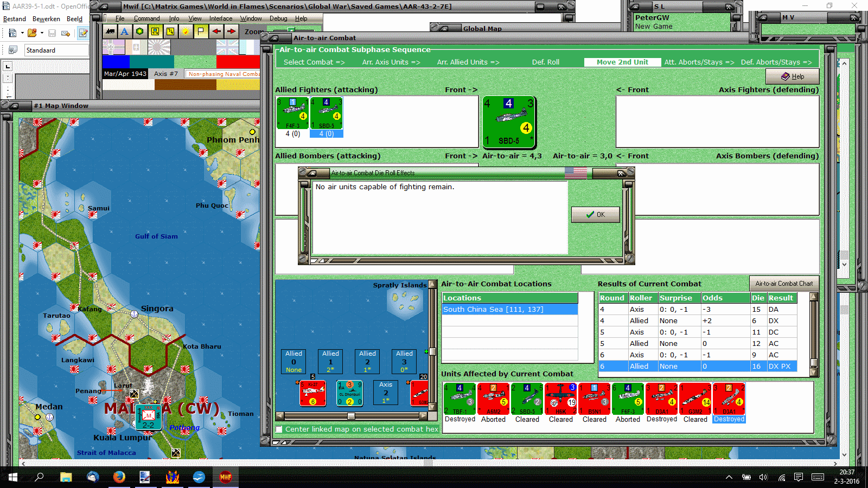Open the Command menu in Mwif
The width and height of the screenshot is (868, 488).
click(x=147, y=18)
